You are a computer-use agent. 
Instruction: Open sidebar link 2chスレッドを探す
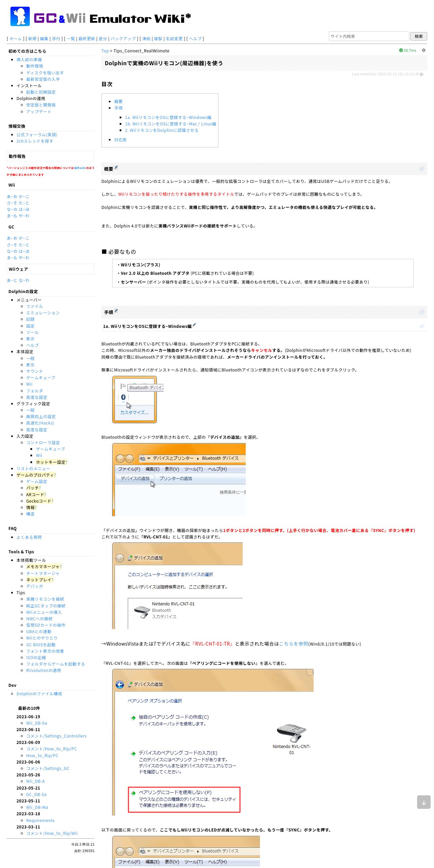(x=35, y=141)
